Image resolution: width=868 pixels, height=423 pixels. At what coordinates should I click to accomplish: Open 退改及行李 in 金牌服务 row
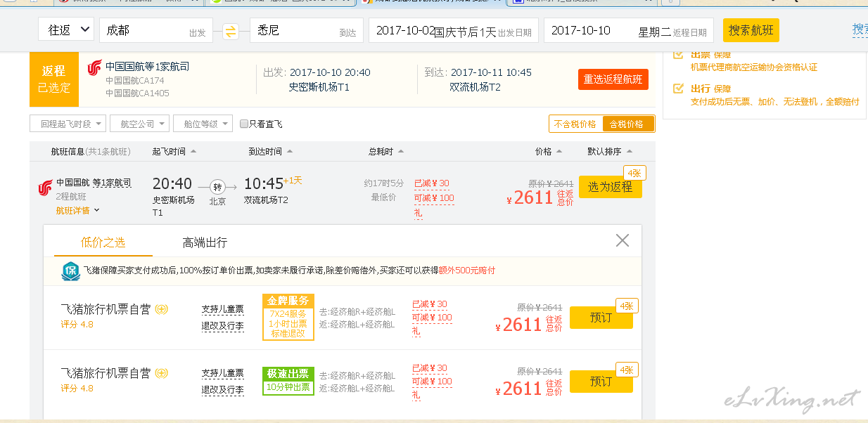pyautogui.click(x=222, y=325)
